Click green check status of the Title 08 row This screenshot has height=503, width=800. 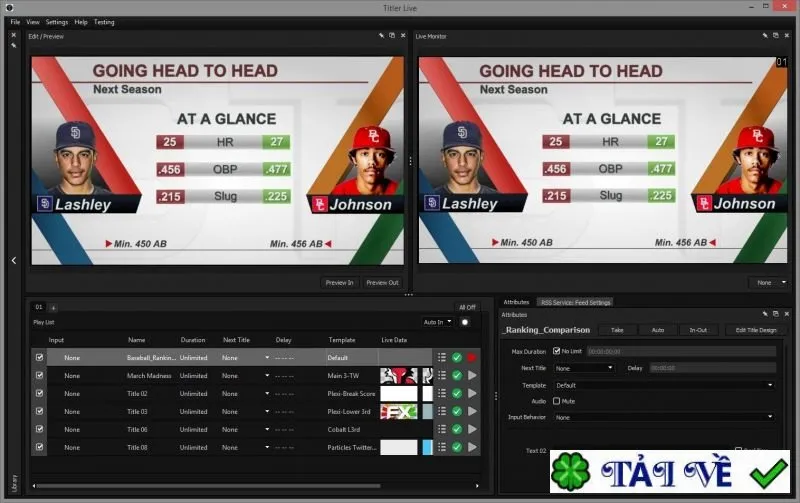click(x=457, y=447)
